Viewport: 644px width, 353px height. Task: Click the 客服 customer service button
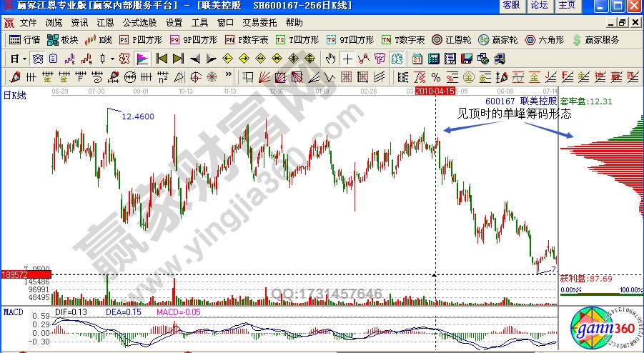point(511,5)
